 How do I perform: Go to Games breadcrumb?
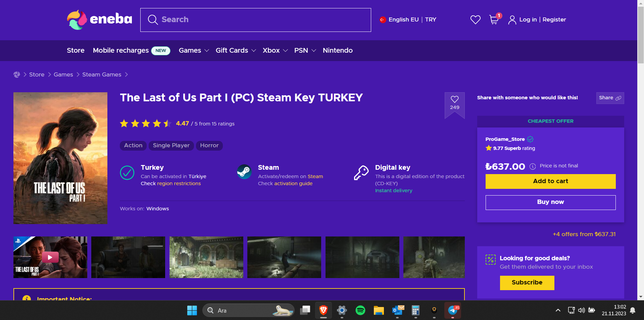click(63, 74)
